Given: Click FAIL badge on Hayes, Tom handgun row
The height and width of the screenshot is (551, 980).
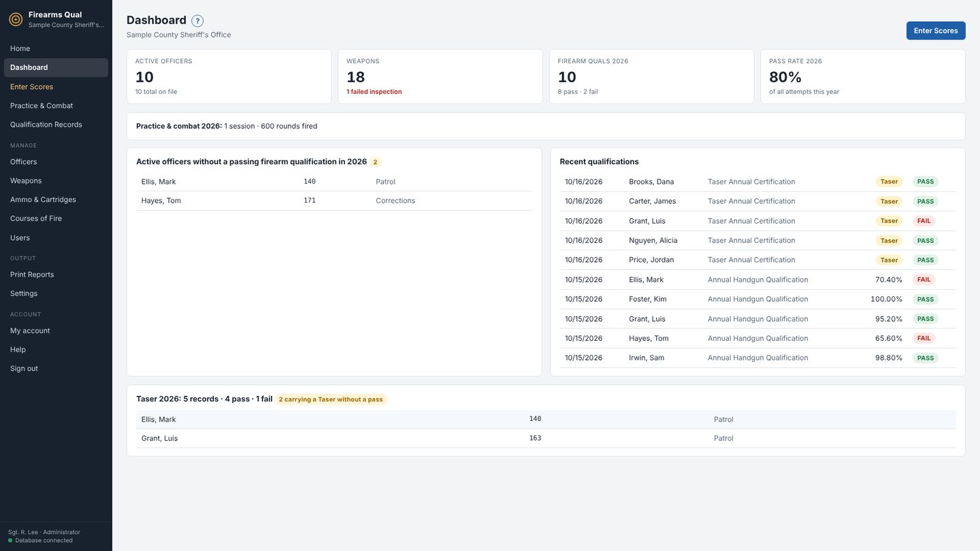Looking at the screenshot, I should click(x=924, y=338).
